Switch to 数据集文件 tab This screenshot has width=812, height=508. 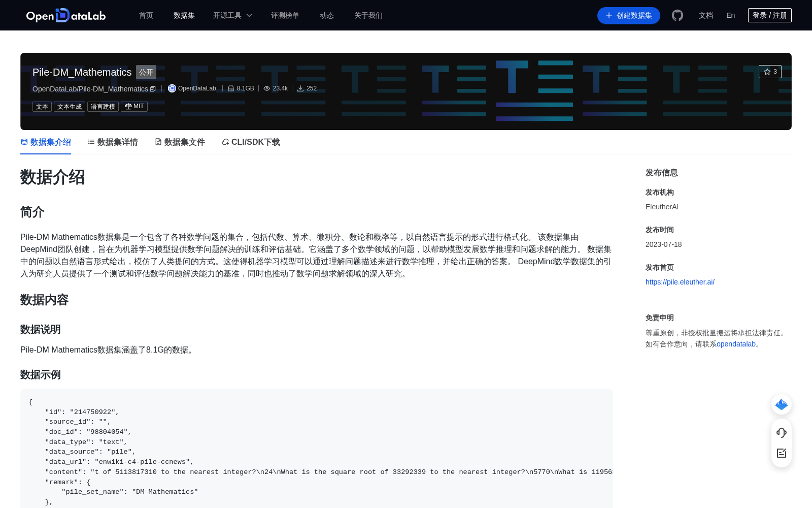[x=180, y=142]
